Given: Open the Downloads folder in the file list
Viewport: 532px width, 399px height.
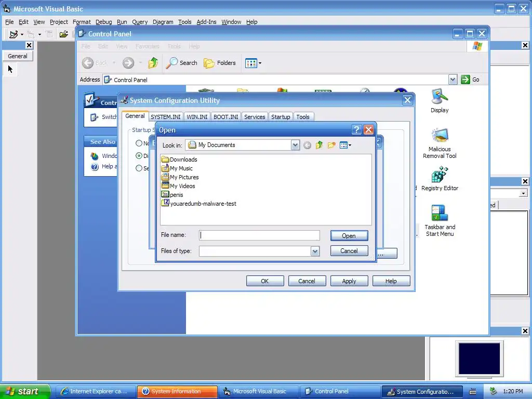Looking at the screenshot, I should point(179,159).
